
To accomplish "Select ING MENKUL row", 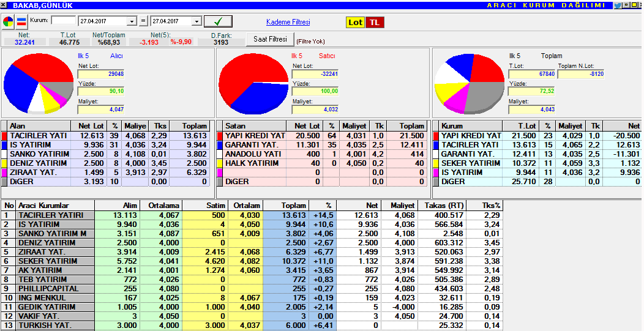I will [252, 298].
